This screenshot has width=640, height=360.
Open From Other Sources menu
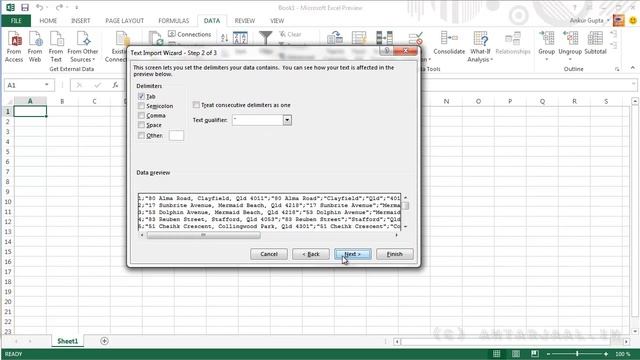pos(82,47)
